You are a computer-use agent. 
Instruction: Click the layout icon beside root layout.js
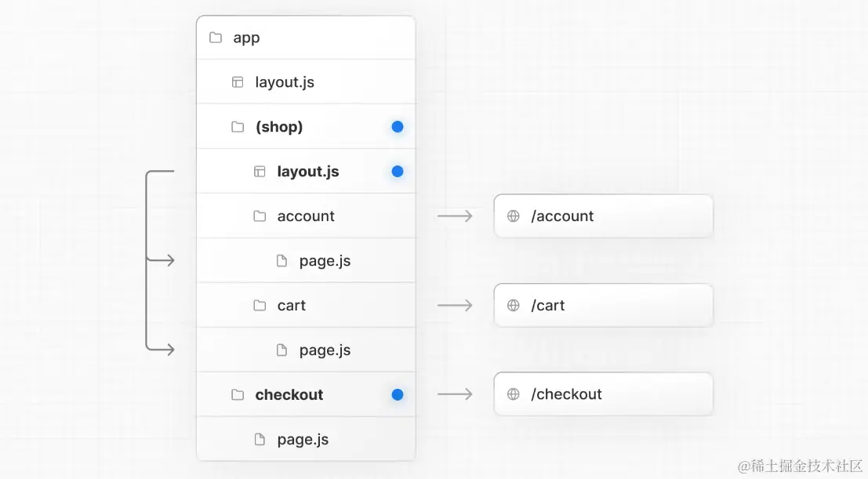(238, 82)
